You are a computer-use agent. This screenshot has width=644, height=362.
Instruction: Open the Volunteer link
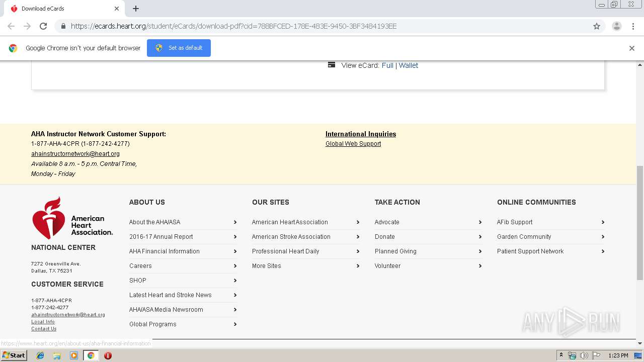[x=387, y=266]
